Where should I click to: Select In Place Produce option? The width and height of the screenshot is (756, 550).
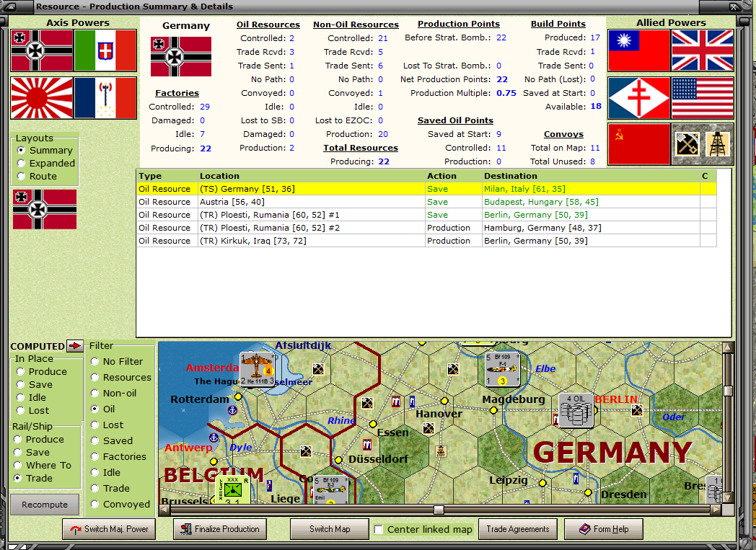(x=20, y=371)
